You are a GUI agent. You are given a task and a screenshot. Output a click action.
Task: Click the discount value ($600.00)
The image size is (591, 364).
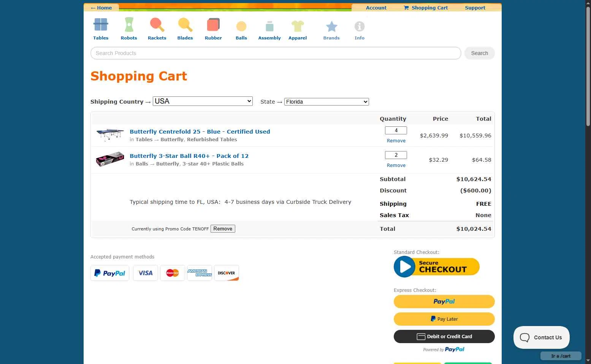(x=475, y=191)
